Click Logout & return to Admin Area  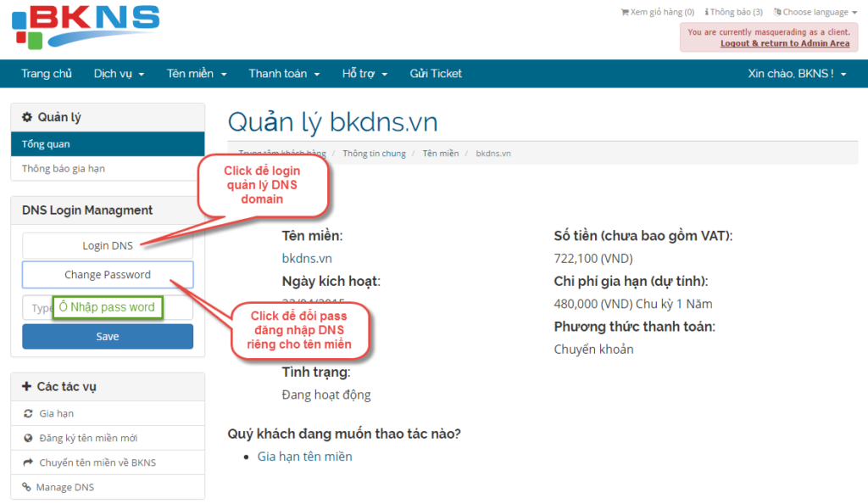pos(784,43)
